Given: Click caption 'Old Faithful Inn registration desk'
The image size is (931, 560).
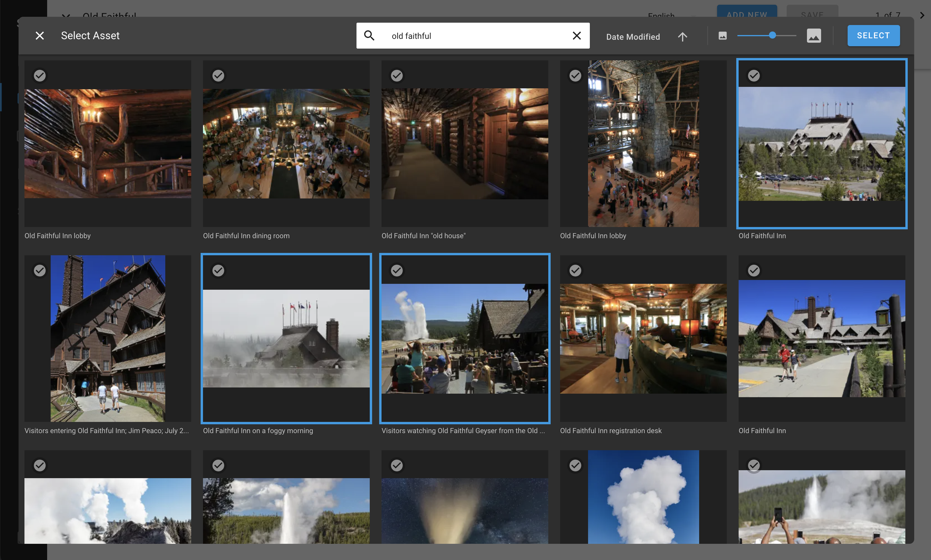Looking at the screenshot, I should (x=611, y=430).
